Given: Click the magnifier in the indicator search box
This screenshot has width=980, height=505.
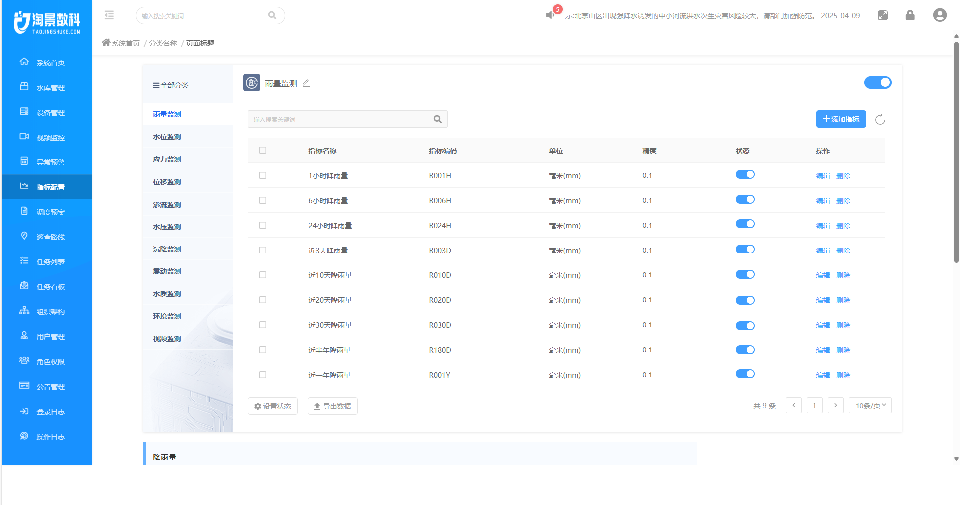Looking at the screenshot, I should 438,119.
